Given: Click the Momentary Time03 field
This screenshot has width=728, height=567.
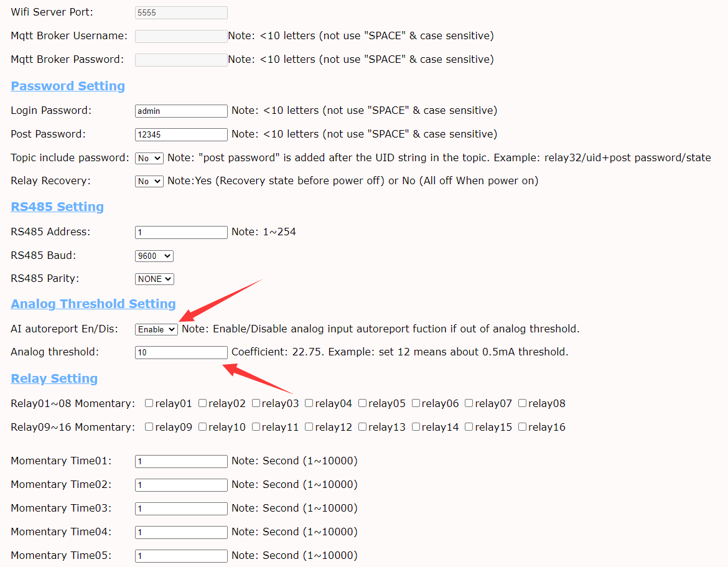Looking at the screenshot, I should 181,508.
